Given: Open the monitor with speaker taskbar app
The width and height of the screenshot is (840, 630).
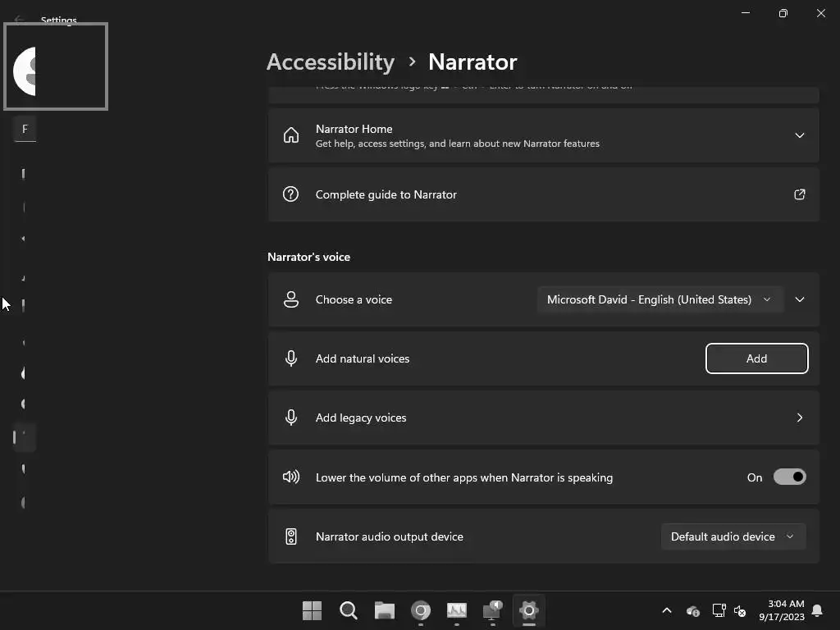Looking at the screenshot, I should point(492,610).
